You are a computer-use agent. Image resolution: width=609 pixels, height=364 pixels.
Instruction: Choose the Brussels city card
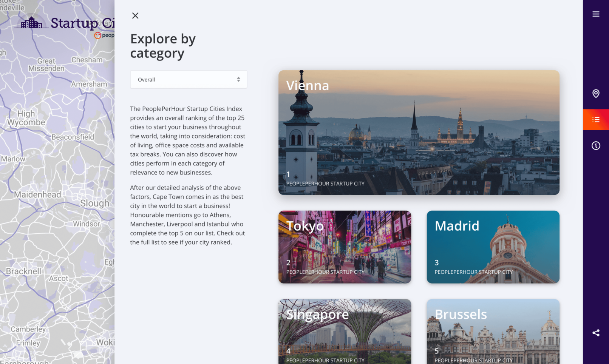click(493, 332)
